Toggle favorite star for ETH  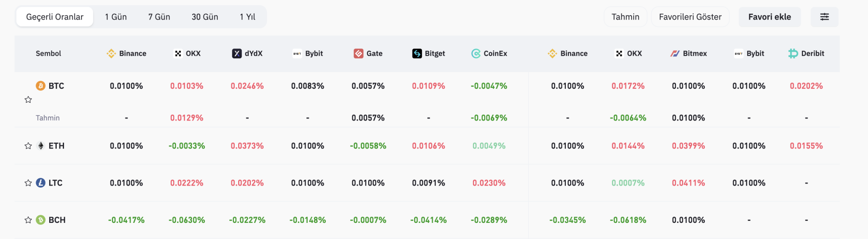28,146
